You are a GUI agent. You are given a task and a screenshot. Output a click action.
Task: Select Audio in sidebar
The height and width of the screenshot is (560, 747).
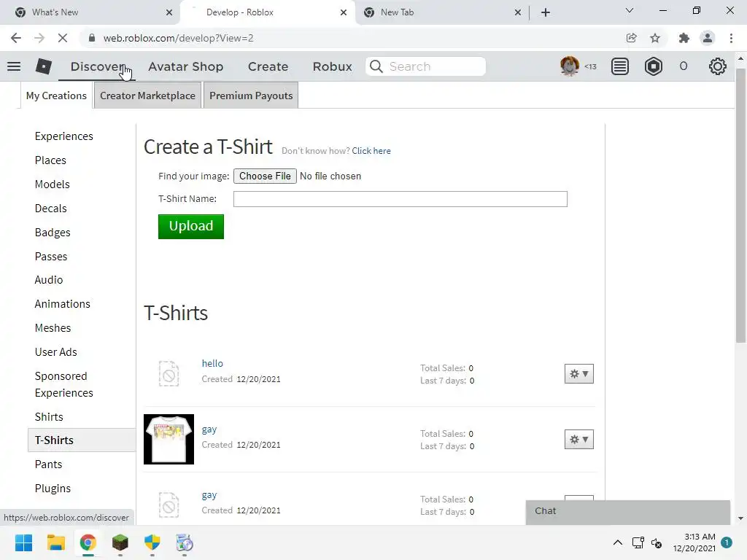click(49, 280)
